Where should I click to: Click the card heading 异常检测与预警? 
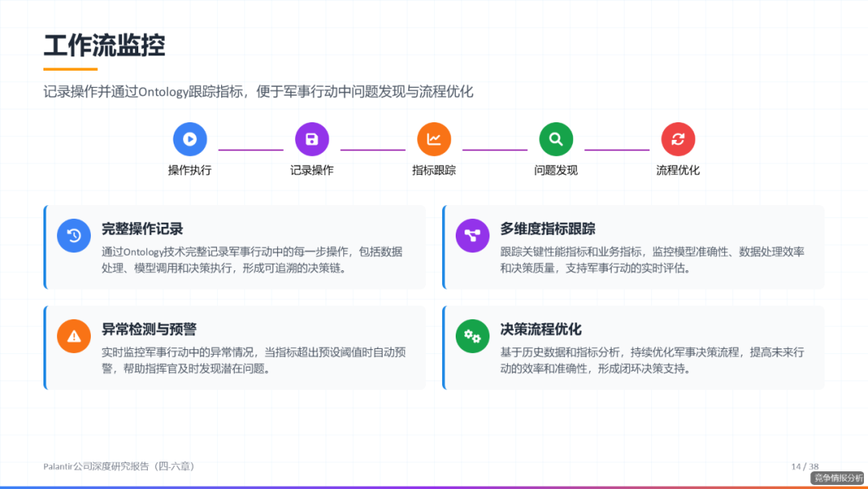point(149,330)
